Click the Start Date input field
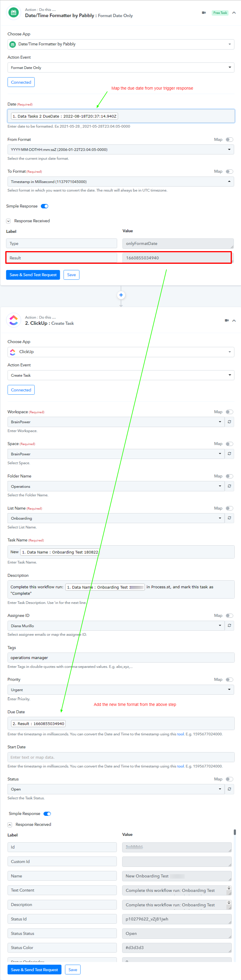241x980 pixels. click(x=120, y=757)
